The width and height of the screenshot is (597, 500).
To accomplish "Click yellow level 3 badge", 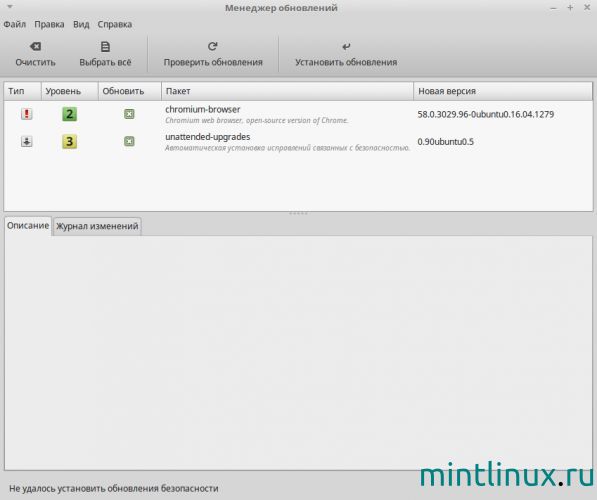I will click(x=69, y=141).
